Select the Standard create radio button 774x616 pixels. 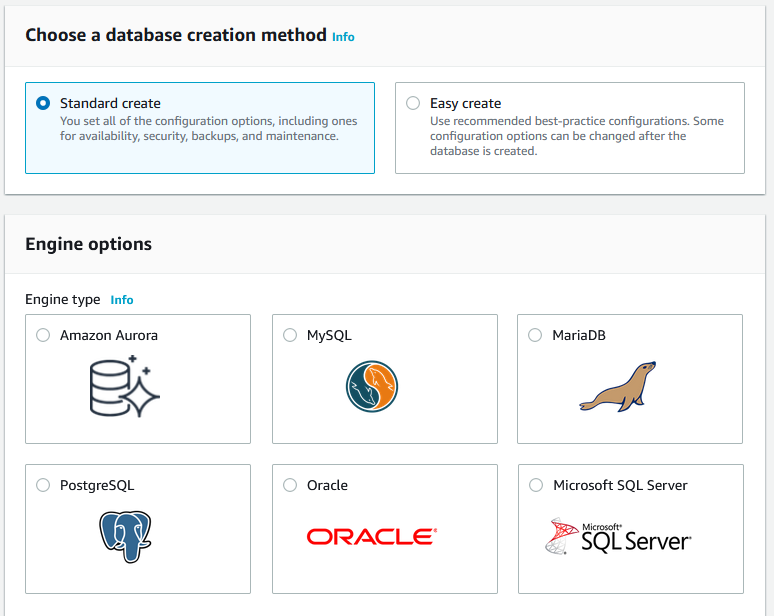point(43,103)
